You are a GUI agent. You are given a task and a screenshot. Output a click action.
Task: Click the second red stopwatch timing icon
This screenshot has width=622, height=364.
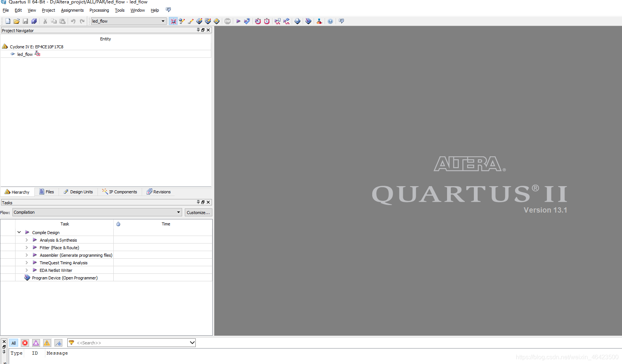click(x=267, y=21)
